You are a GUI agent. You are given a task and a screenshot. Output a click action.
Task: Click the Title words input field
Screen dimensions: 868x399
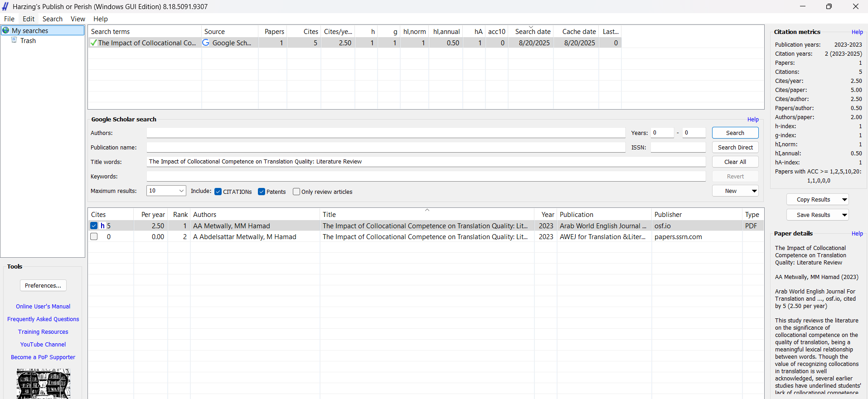click(426, 162)
